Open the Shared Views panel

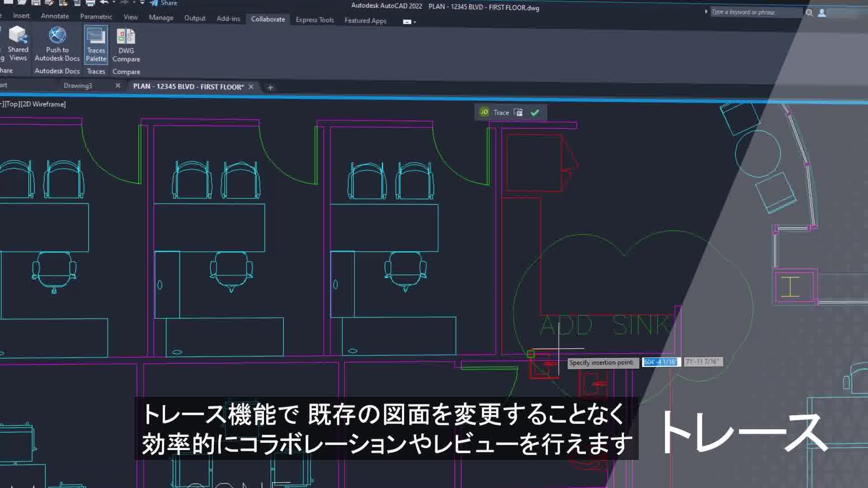click(18, 44)
